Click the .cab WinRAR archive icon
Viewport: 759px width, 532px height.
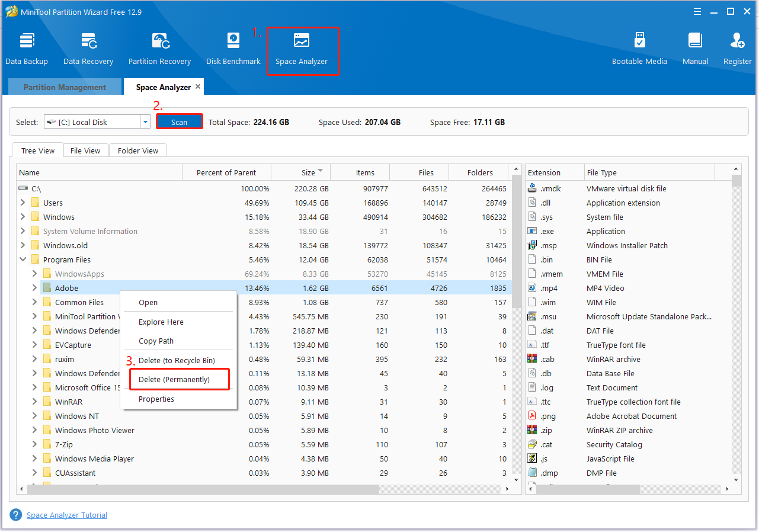pyautogui.click(x=532, y=359)
